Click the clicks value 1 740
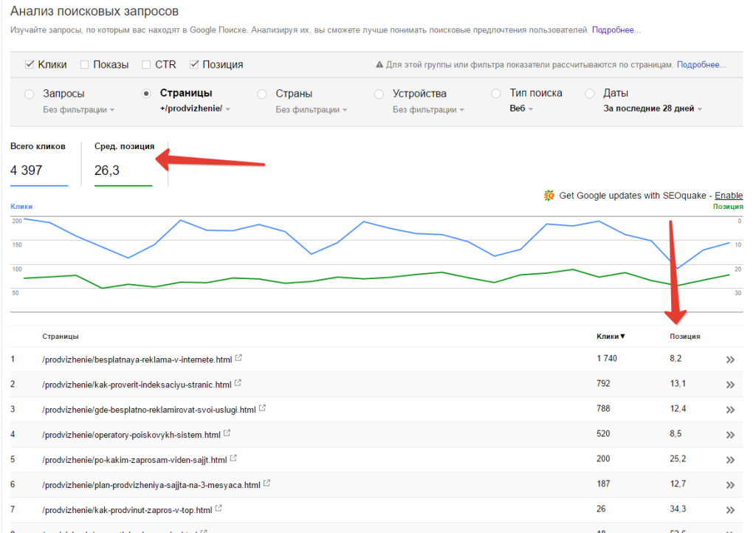 [607, 359]
